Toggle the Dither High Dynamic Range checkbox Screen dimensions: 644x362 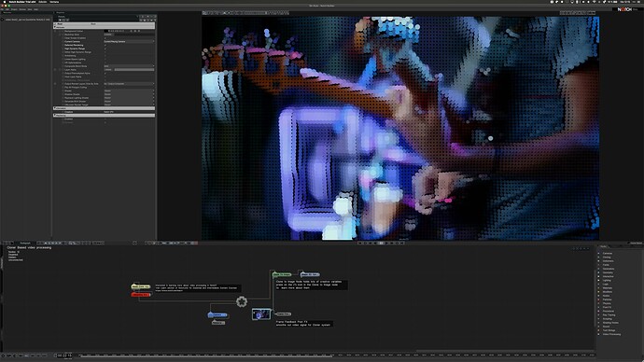[x=105, y=52]
